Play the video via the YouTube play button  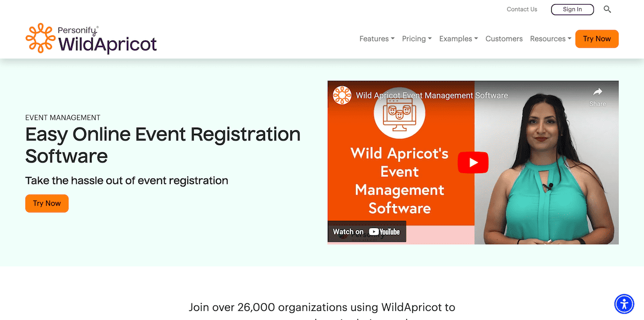click(473, 162)
